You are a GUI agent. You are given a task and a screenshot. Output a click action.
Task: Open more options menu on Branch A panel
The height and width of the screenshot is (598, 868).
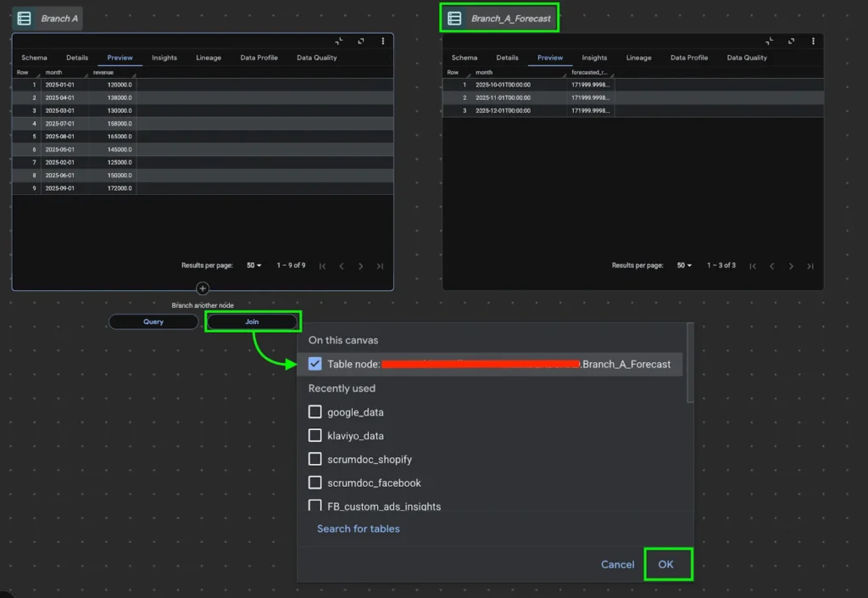(383, 41)
